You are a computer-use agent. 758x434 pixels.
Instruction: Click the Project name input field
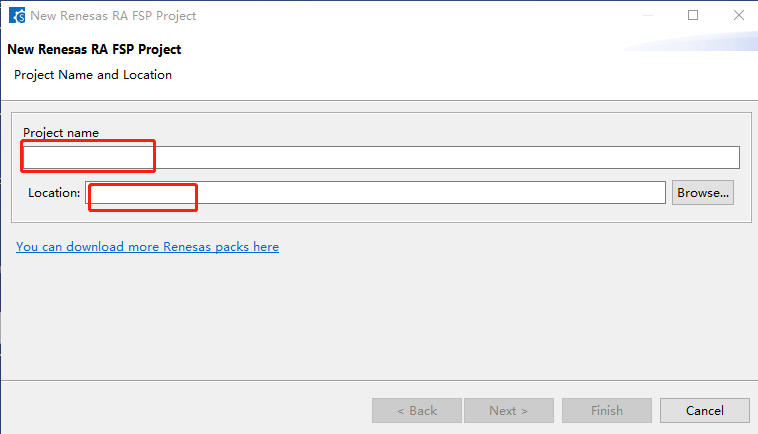click(381, 158)
